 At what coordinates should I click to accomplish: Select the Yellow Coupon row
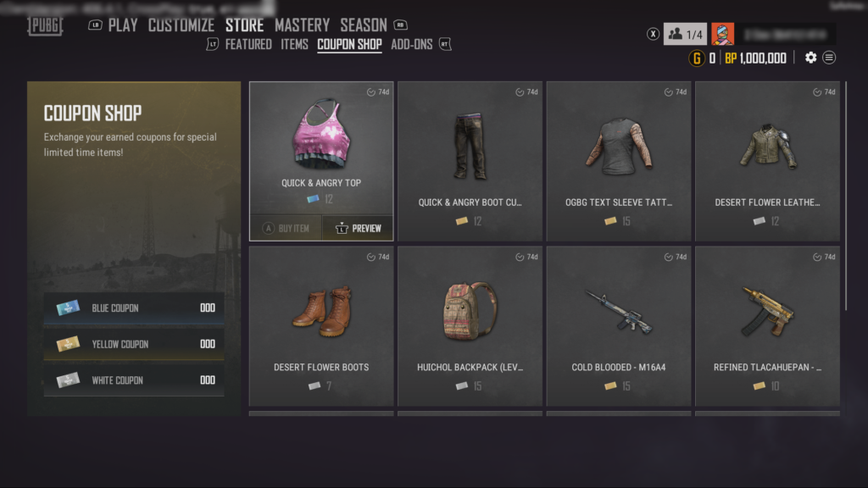(134, 344)
